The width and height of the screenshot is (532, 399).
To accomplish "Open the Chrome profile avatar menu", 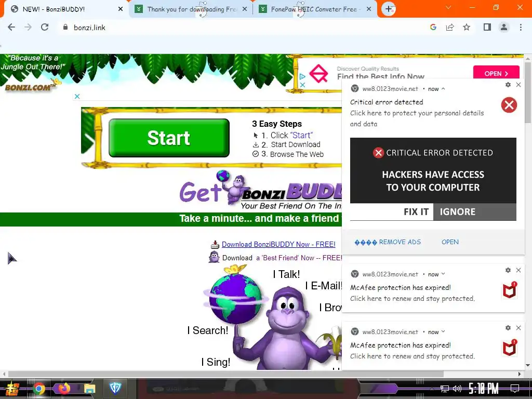I will click(x=504, y=27).
